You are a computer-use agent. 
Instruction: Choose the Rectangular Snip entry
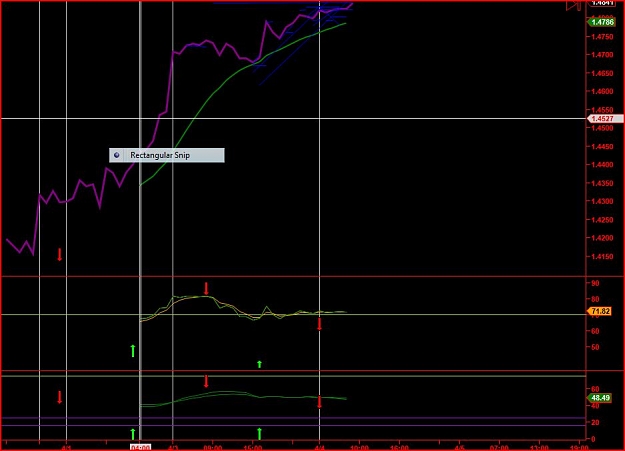(x=167, y=155)
